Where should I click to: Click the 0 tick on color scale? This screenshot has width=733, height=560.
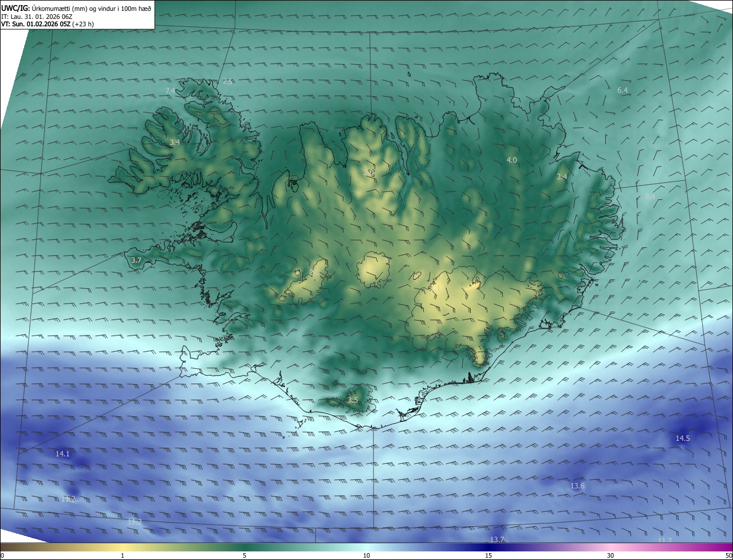click(x=2, y=555)
